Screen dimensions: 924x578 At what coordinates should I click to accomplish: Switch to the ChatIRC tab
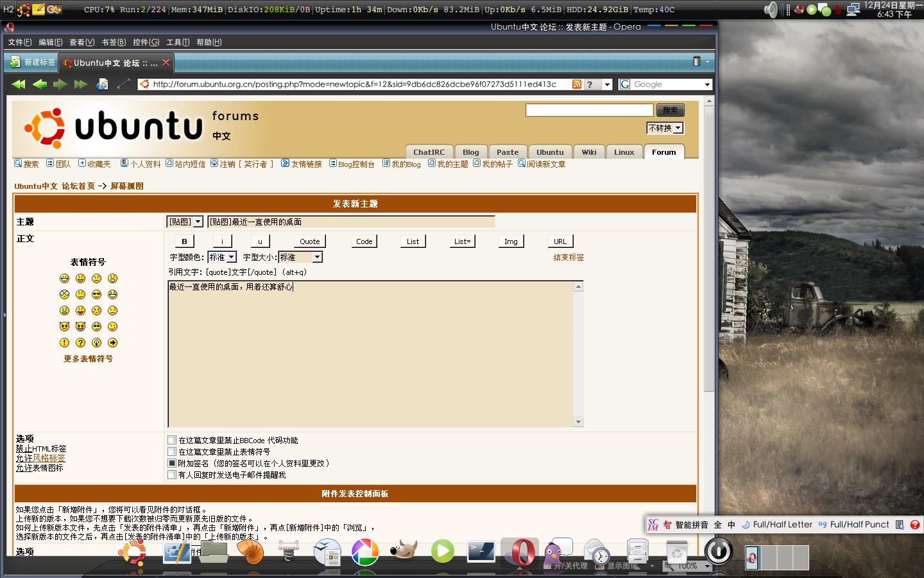(429, 152)
